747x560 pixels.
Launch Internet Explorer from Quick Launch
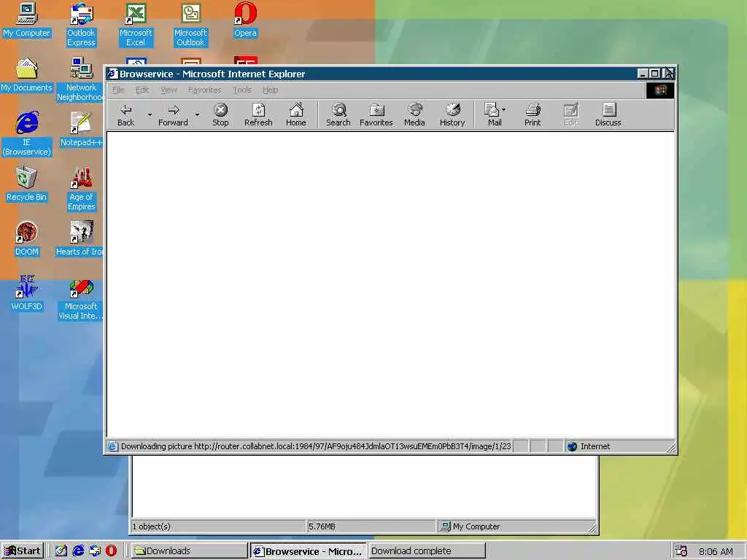(x=78, y=551)
